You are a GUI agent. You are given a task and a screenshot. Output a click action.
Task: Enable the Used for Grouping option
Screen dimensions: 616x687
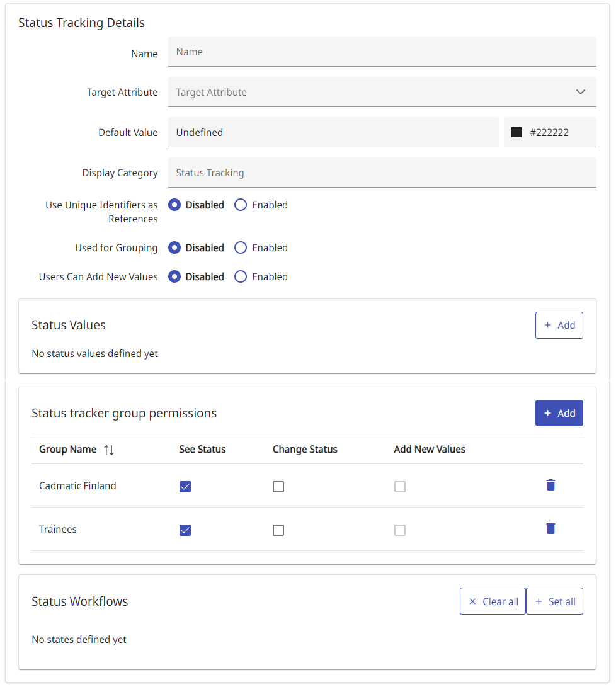[x=241, y=248]
